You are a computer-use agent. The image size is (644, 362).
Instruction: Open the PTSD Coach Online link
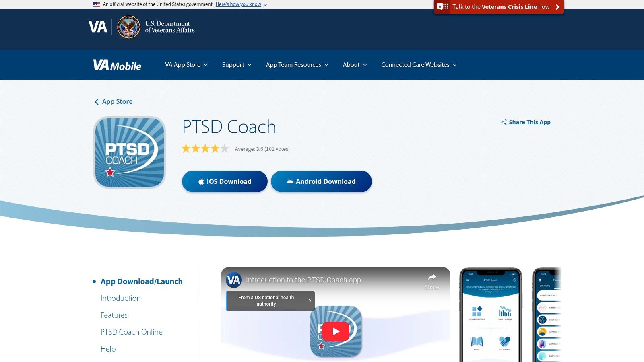131,332
